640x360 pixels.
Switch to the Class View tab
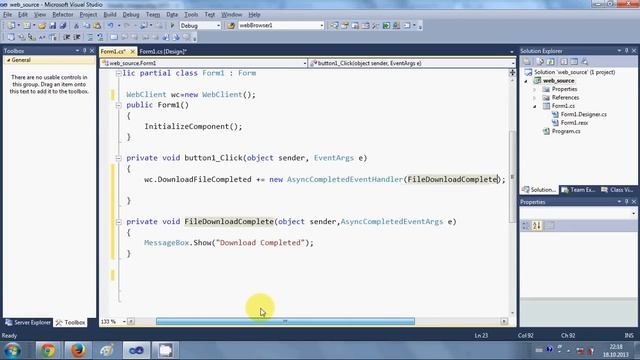[x=617, y=190]
